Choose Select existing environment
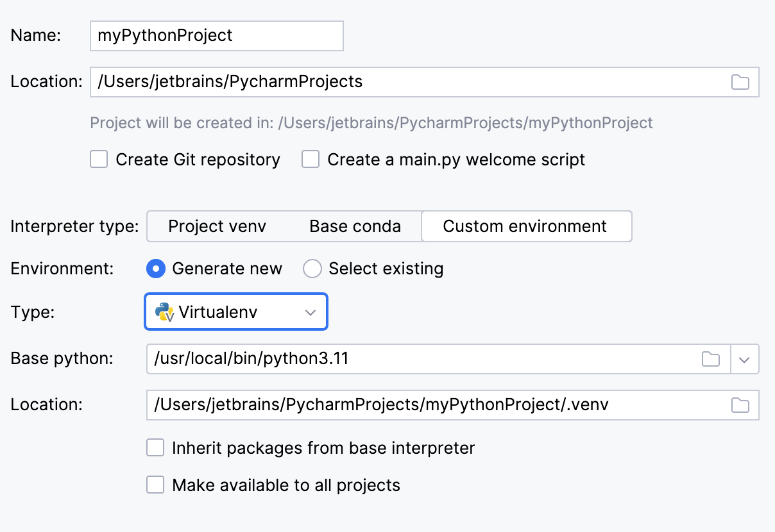Screen dimensions: 775x532 click(312, 269)
